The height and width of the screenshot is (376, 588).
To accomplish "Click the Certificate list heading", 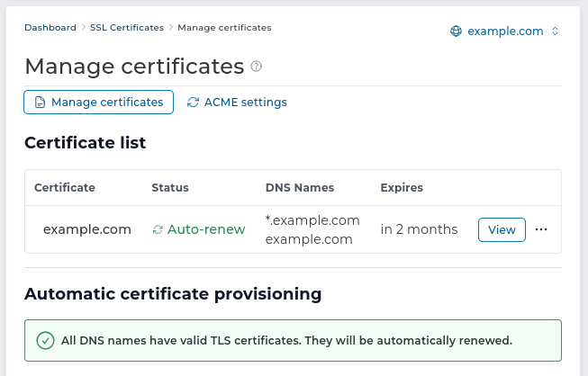I will click(86, 143).
